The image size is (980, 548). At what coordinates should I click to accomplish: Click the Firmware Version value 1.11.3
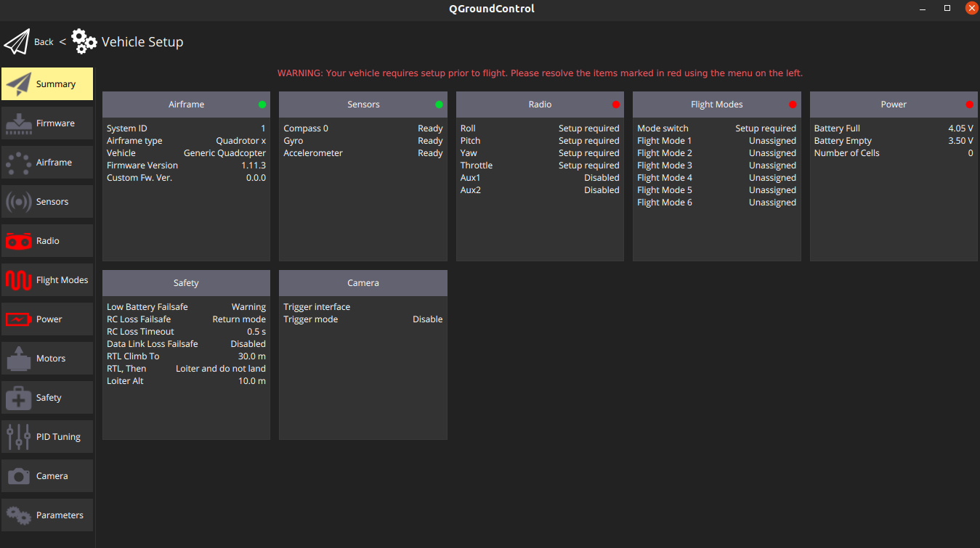click(254, 165)
